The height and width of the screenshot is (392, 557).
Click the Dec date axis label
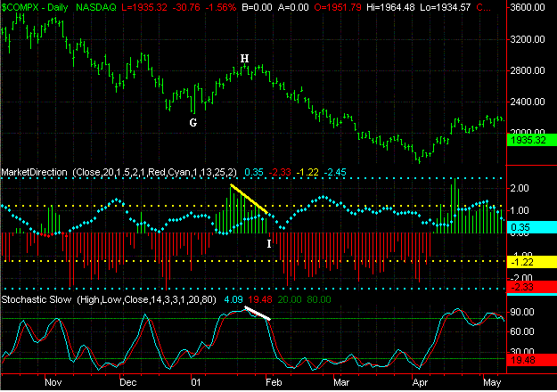[x=127, y=382]
